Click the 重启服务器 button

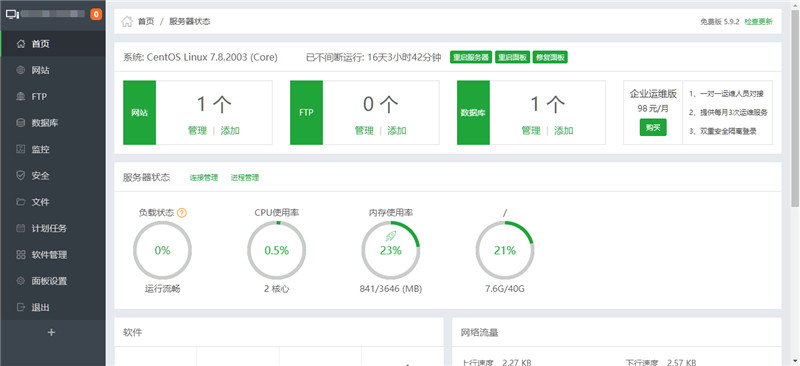471,57
